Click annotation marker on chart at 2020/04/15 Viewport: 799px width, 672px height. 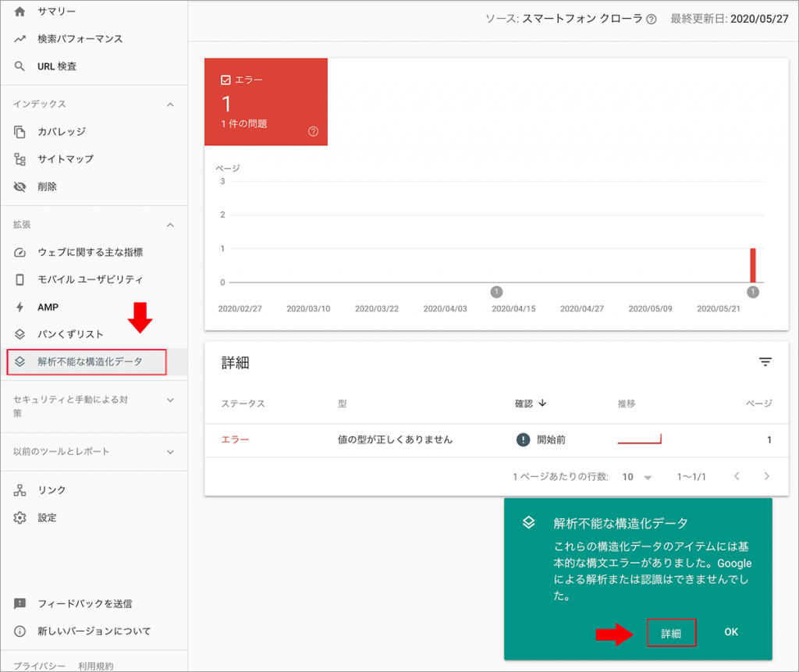[x=496, y=292]
